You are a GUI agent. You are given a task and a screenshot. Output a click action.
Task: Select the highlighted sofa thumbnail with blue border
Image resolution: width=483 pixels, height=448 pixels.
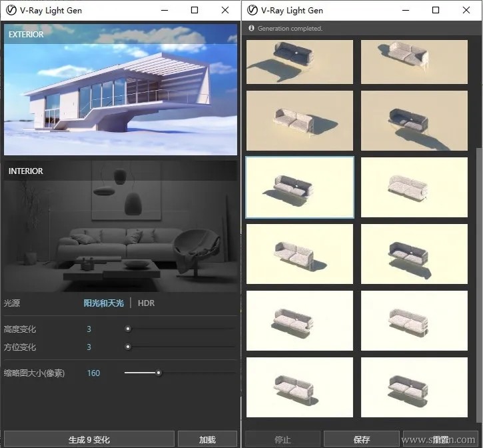(300, 187)
